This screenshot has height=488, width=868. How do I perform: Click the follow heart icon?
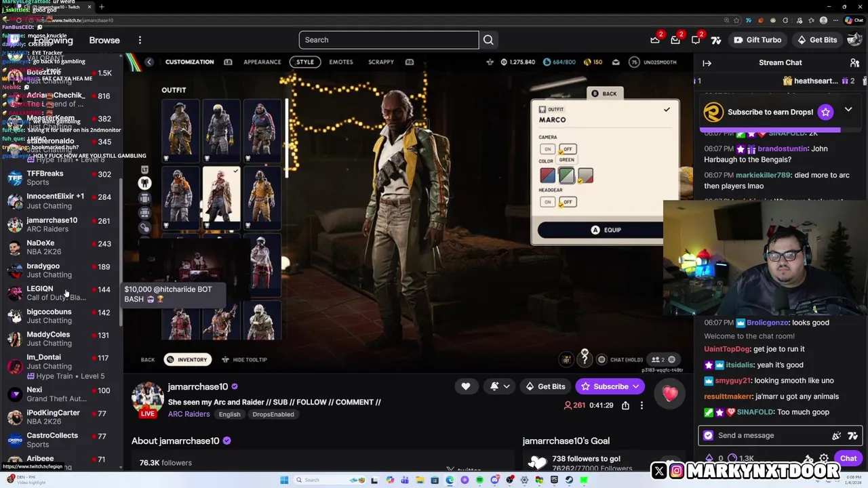point(466,386)
